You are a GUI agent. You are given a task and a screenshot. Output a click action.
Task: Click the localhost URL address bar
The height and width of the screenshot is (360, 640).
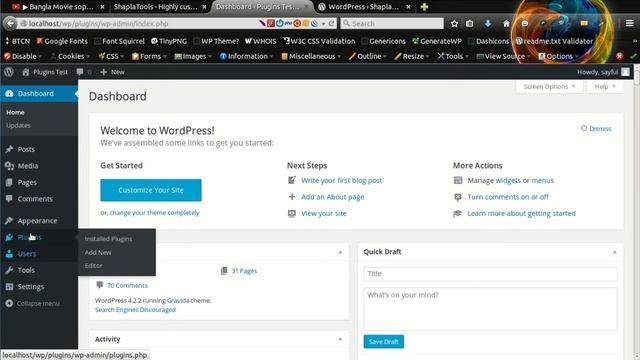tap(139, 23)
